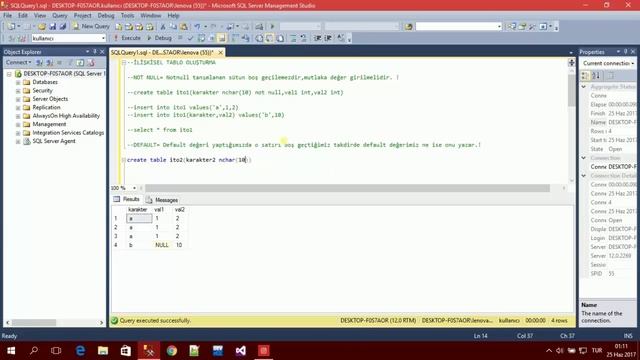Click the Find in Files icon
Image resolution: width=640 pixels, height=360 pixels.
[409, 27]
